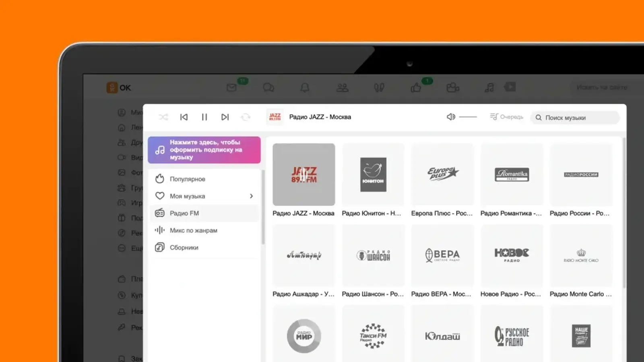Image resolution: width=644 pixels, height=362 pixels.
Task: Play Новое Радио station tile
Action: [x=512, y=255]
